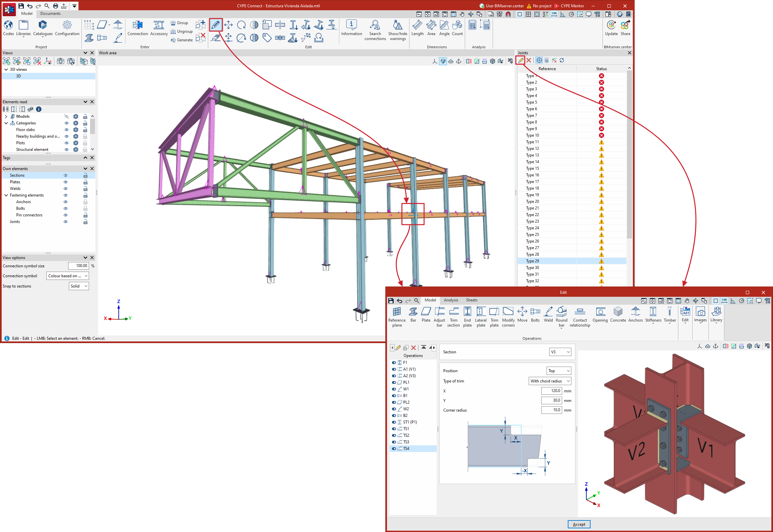Toggle visibility of Sections own elements
Viewport: 773px width, 532px height.
(x=66, y=175)
